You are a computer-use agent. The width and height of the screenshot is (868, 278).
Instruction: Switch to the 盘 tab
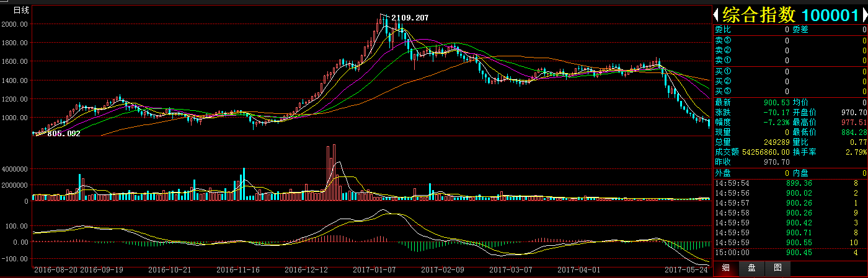point(751,268)
